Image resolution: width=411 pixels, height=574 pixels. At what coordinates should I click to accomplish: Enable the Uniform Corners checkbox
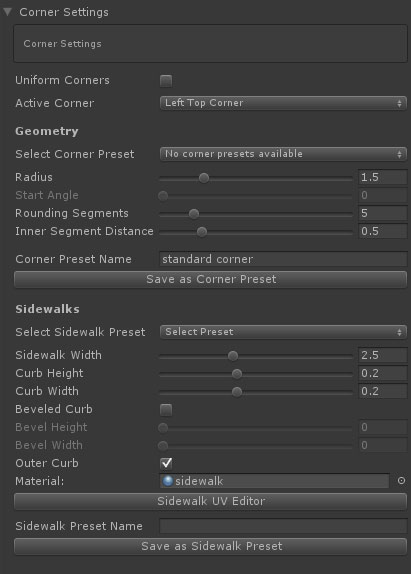click(x=166, y=81)
